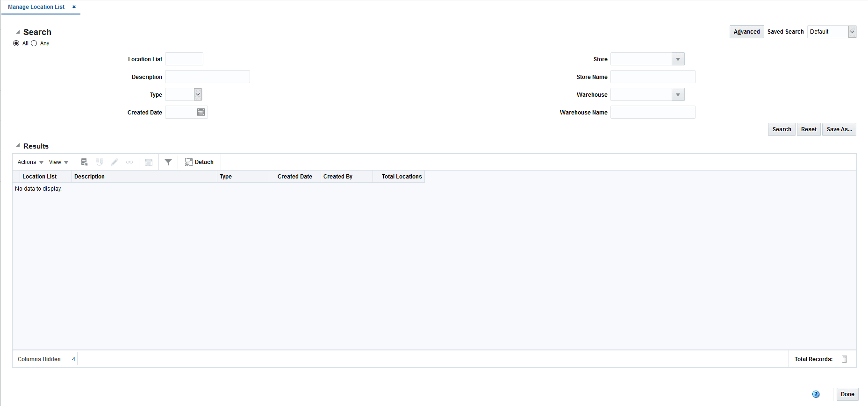868x406 pixels.
Task: Click the Total Records count icon
Action: [x=845, y=359]
